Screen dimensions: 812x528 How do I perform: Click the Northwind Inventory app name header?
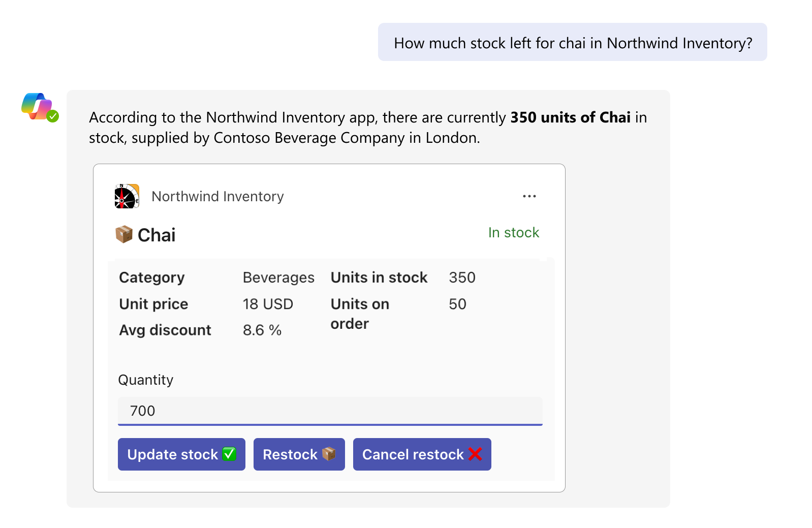(x=217, y=197)
